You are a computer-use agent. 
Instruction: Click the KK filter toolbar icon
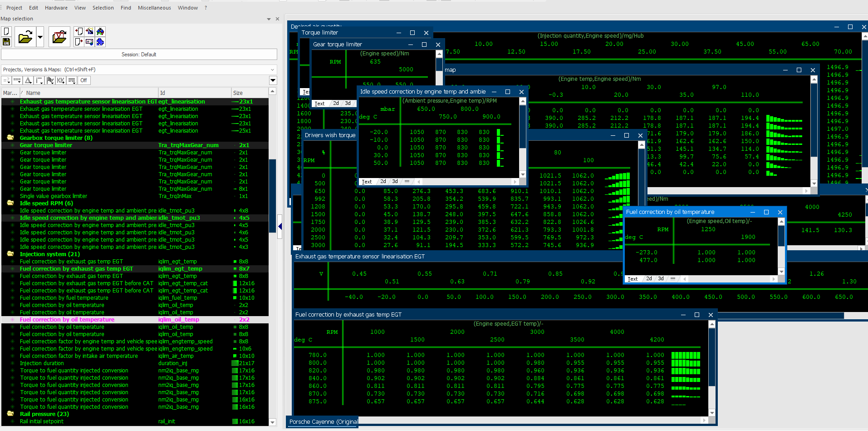coord(61,80)
